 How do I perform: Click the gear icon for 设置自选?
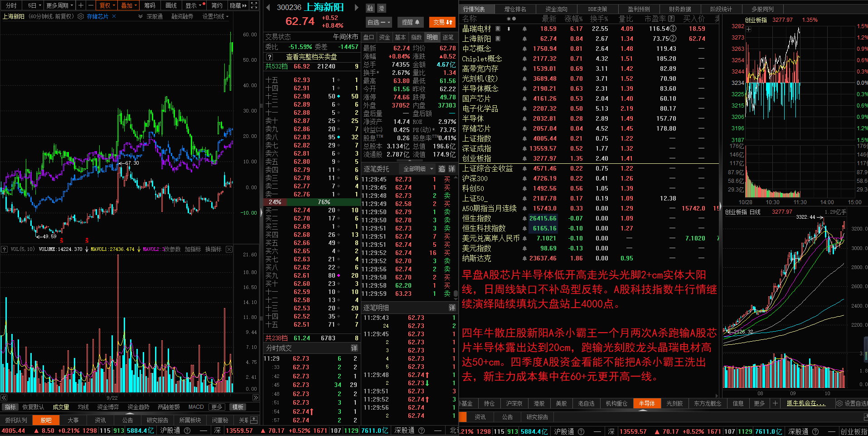(x=839, y=403)
